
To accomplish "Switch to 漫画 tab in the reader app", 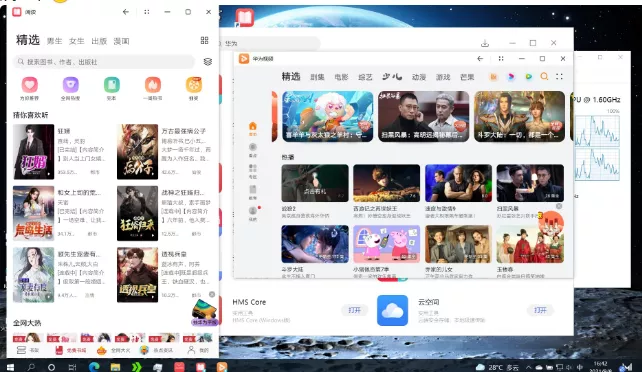I will [121, 41].
